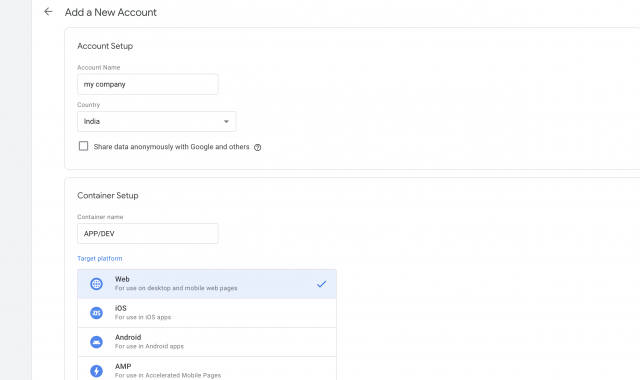Click the Share data anonymously label text
Screen dimensions: 640x380
tap(171, 147)
